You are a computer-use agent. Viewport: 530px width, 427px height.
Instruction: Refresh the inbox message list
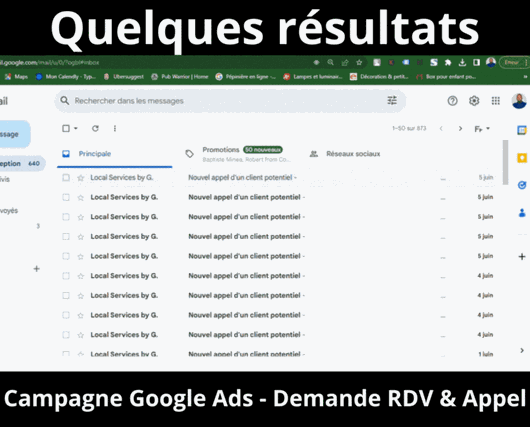click(x=95, y=128)
